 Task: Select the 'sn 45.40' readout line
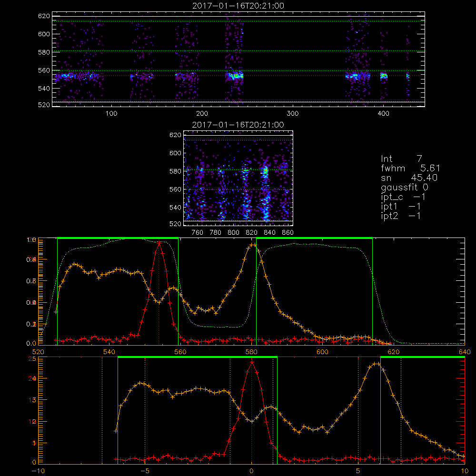click(x=409, y=178)
